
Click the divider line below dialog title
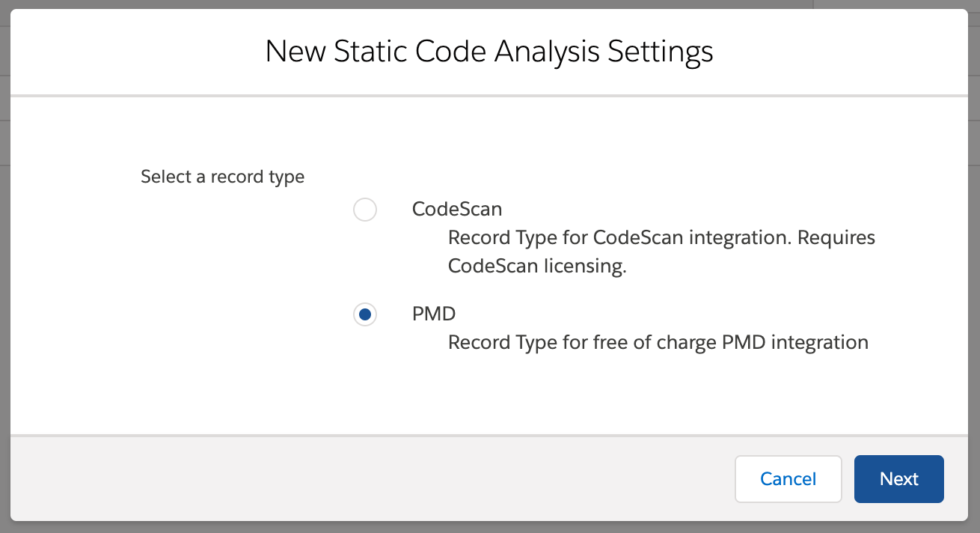[489, 96]
